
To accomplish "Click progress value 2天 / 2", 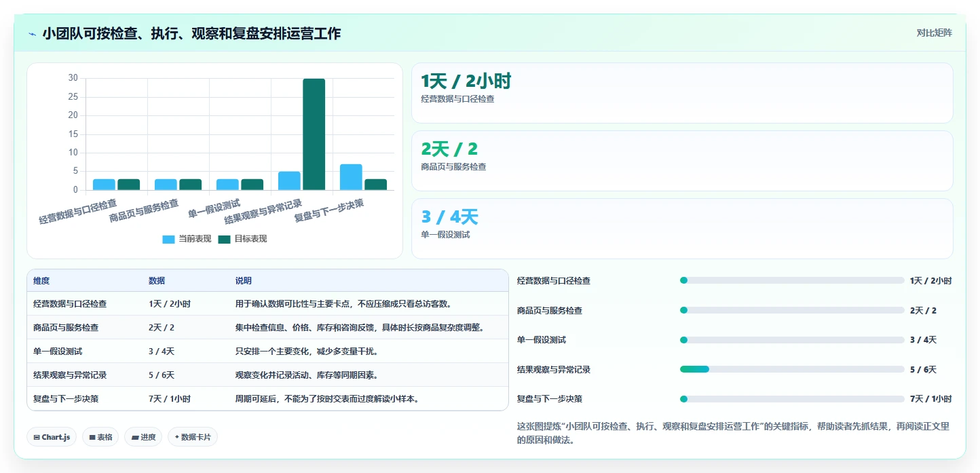I will click(x=923, y=311).
